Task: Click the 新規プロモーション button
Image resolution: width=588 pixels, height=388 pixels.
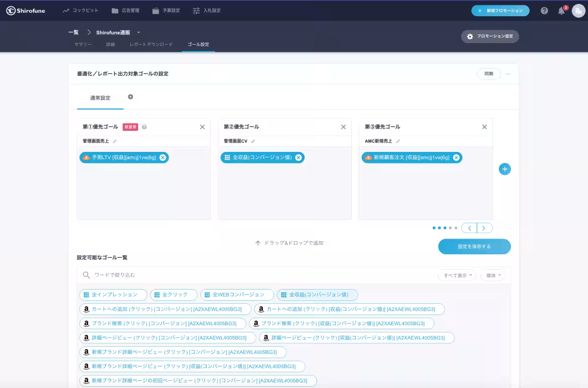Action: pos(500,11)
